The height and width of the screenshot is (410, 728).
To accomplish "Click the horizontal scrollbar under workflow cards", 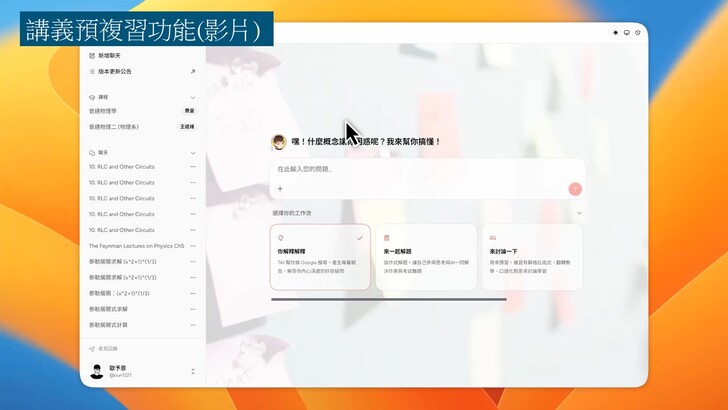I will click(388, 299).
